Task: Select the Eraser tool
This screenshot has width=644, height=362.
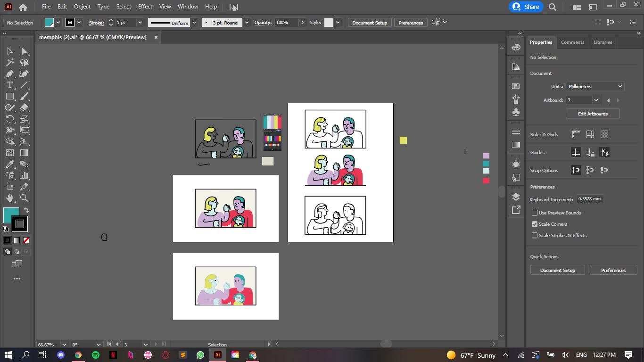Action: 24,107
